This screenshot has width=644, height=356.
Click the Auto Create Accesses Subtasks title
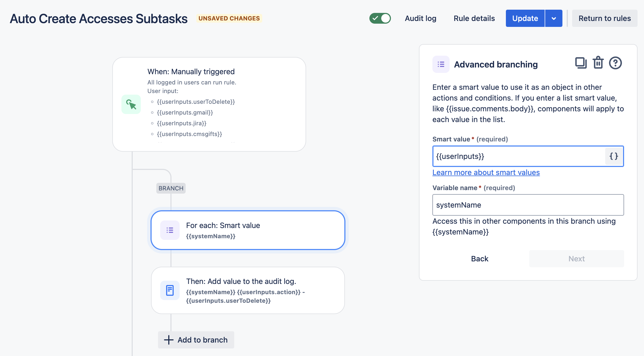click(x=99, y=19)
